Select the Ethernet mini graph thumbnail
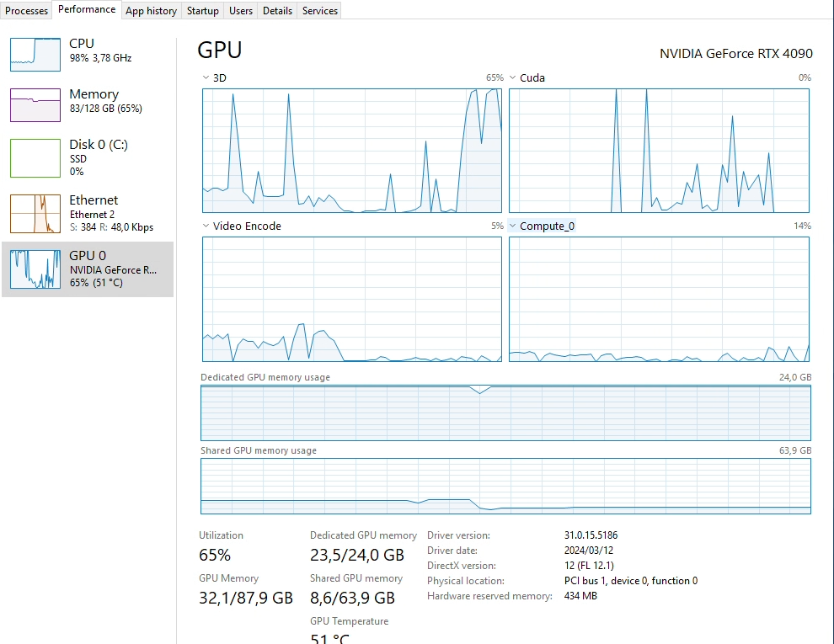834x644 pixels. click(x=35, y=214)
